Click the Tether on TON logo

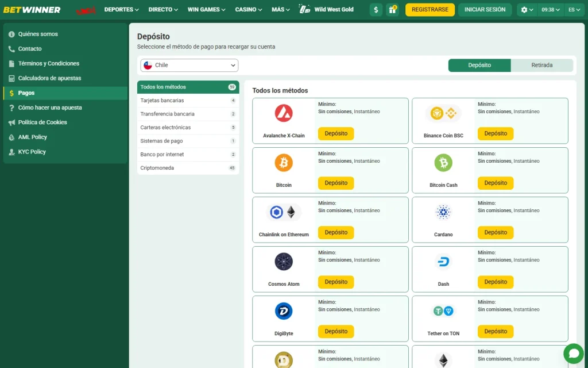click(x=443, y=311)
